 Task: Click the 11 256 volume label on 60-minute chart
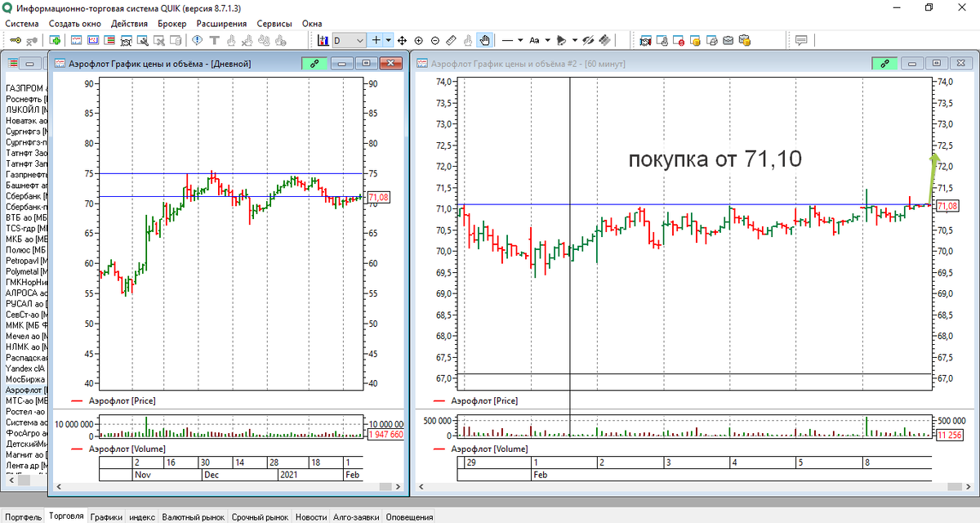(x=948, y=435)
